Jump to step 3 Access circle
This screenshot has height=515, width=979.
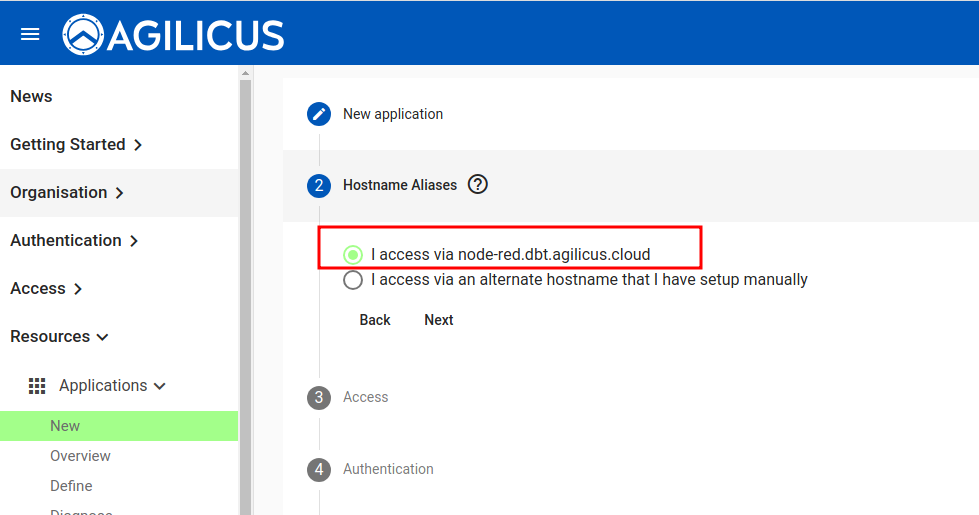click(x=319, y=397)
